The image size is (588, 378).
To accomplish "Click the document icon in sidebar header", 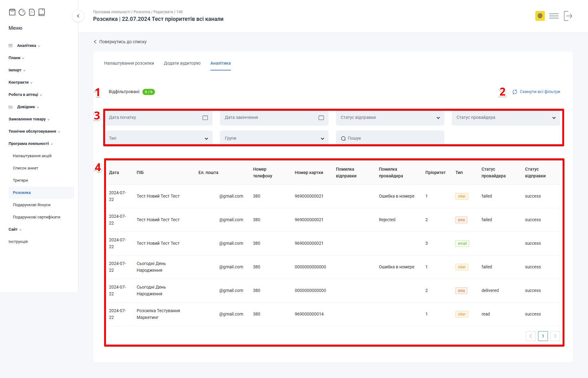I will (x=32, y=12).
